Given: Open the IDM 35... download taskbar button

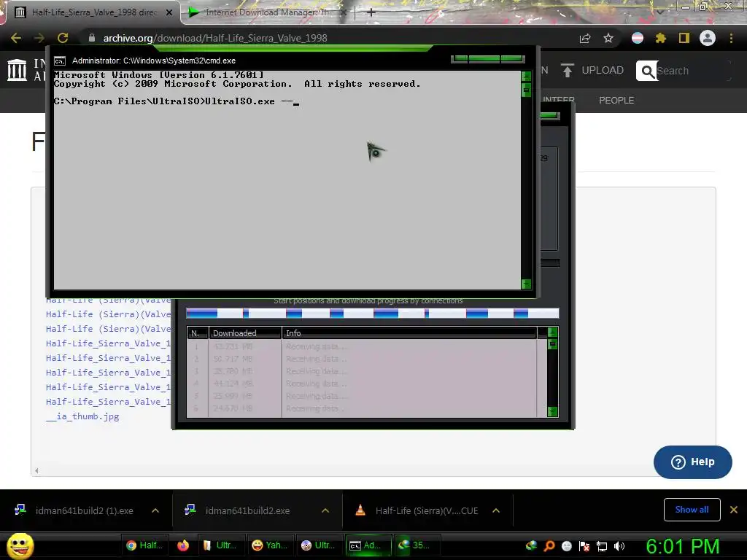Looking at the screenshot, I should [417, 545].
